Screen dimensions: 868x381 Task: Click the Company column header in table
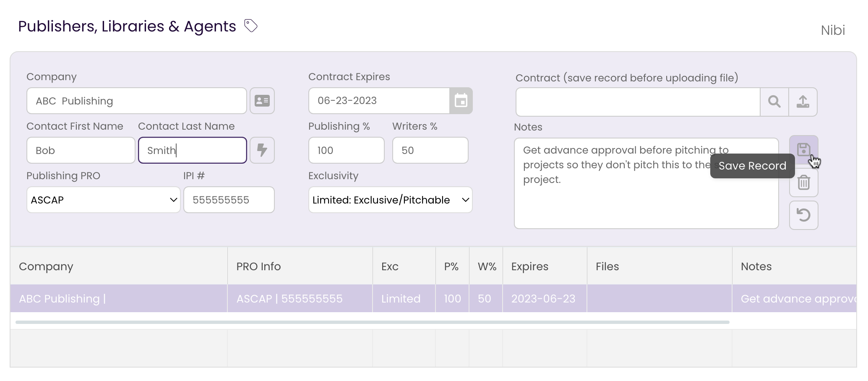[x=119, y=266]
